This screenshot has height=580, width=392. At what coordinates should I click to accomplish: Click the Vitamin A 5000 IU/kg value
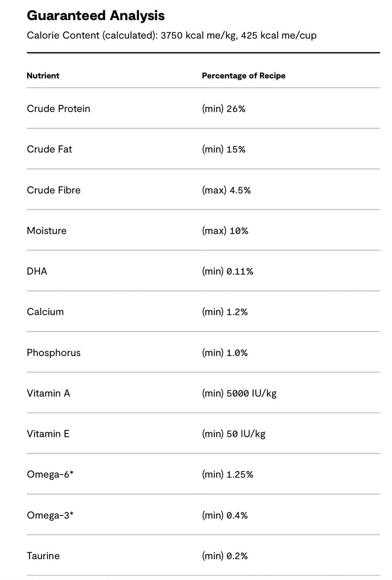click(239, 393)
